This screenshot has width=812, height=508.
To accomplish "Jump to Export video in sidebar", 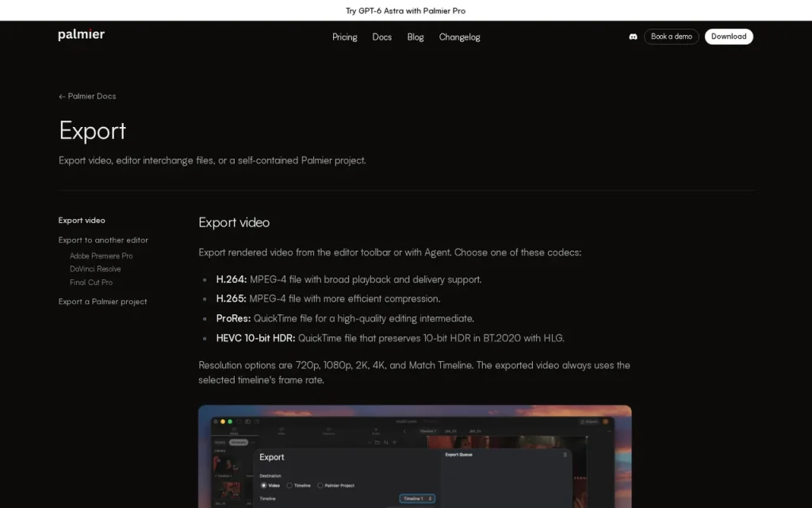I will point(82,221).
